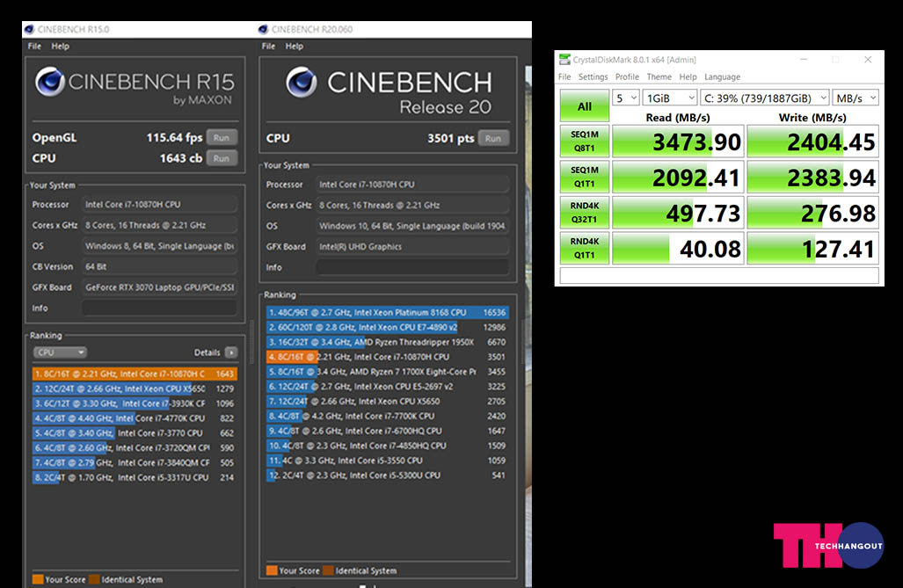Select the Core i7-4770K ranking row in R15
The image size is (903, 588).
point(135,418)
